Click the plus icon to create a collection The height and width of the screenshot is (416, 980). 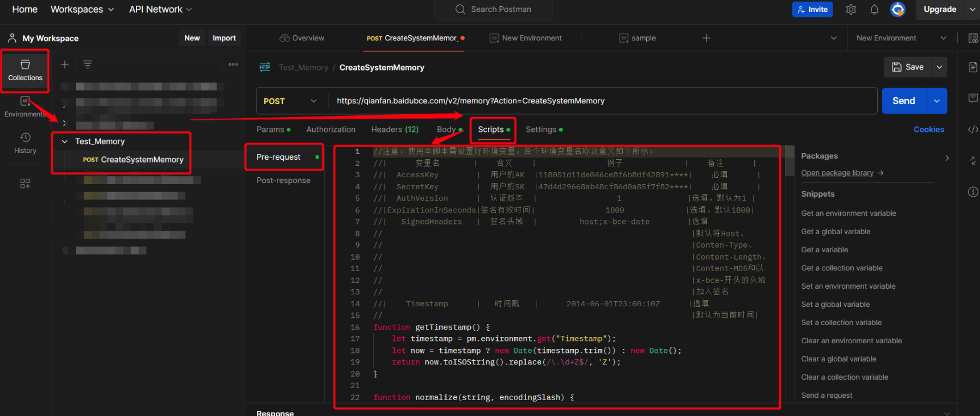[65, 65]
